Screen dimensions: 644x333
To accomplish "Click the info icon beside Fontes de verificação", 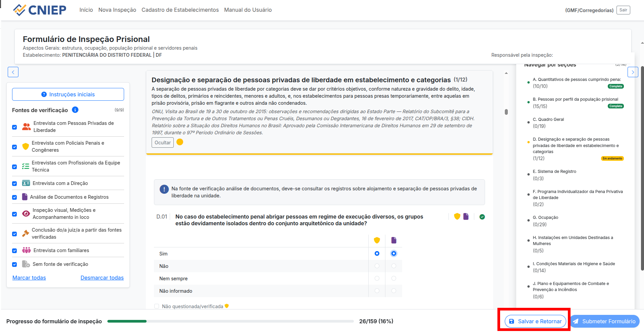I will pos(75,110).
